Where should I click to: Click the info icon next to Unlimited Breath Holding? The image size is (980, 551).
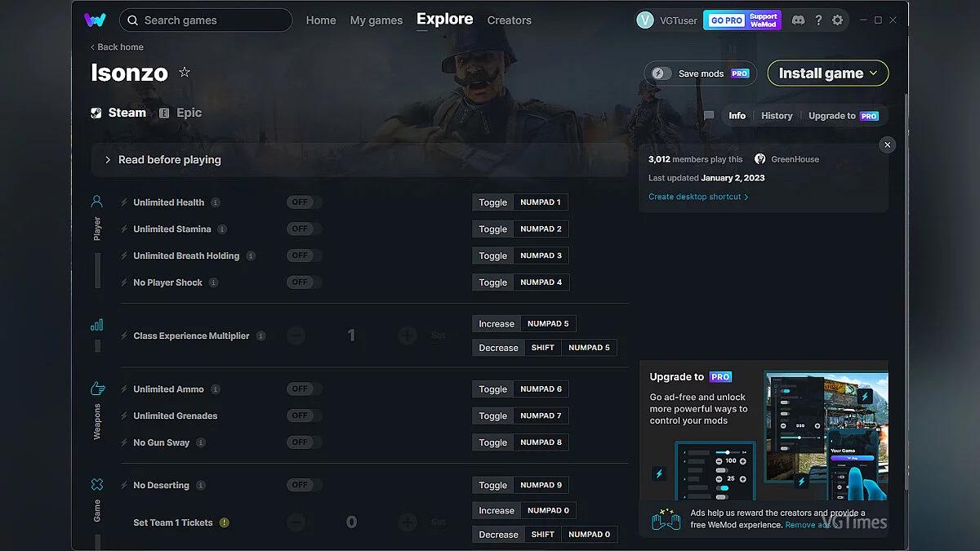pos(251,256)
